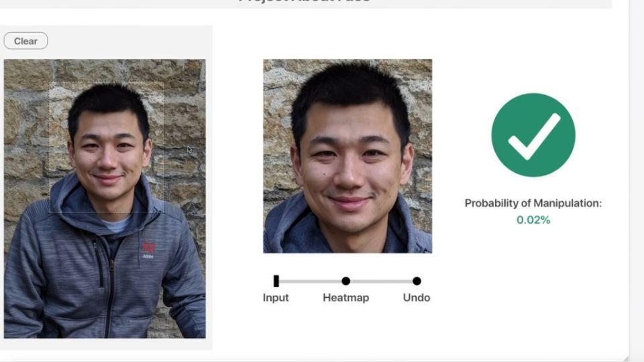Click the 0.02% probability value
644x362 pixels.
tap(533, 220)
